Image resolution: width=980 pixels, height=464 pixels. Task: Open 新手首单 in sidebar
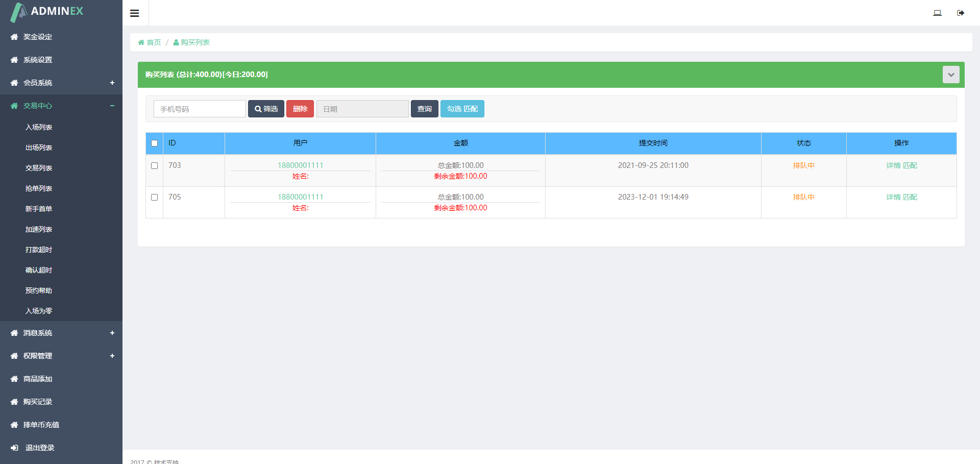coord(39,209)
